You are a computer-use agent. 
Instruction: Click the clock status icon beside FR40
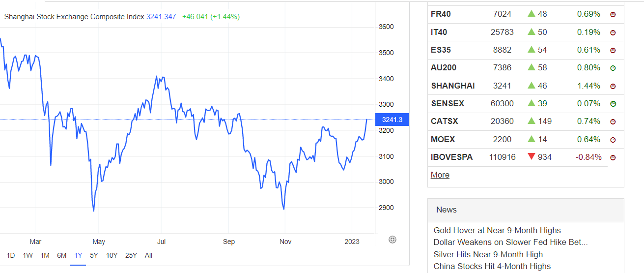(x=613, y=15)
